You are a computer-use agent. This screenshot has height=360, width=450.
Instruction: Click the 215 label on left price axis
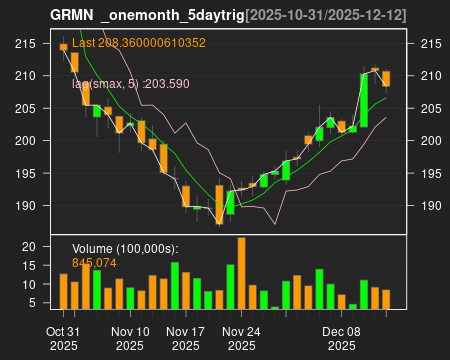25,44
